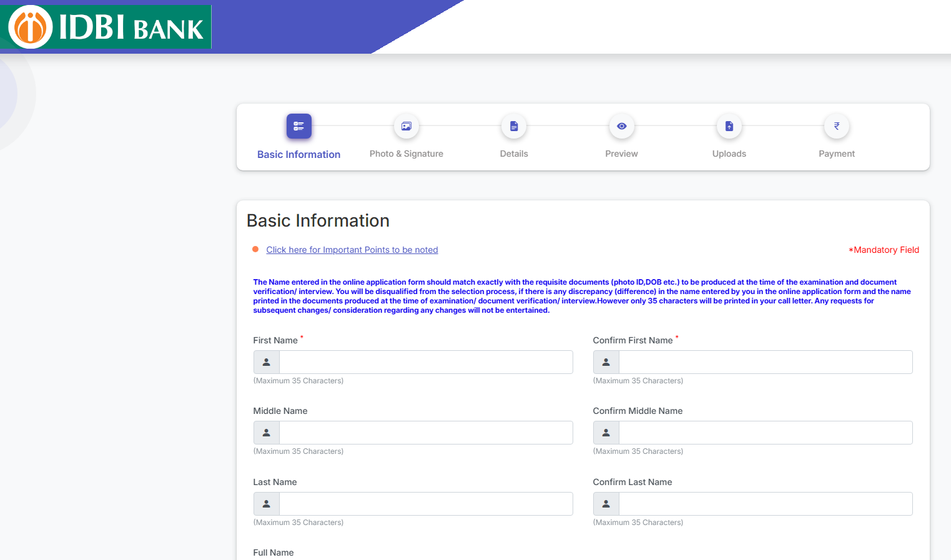Select the Uploads step icon
Screen dimensions: 951x560
[x=729, y=126]
